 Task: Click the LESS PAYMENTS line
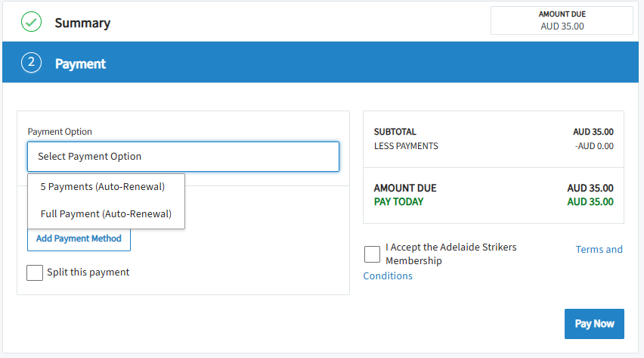coord(494,146)
